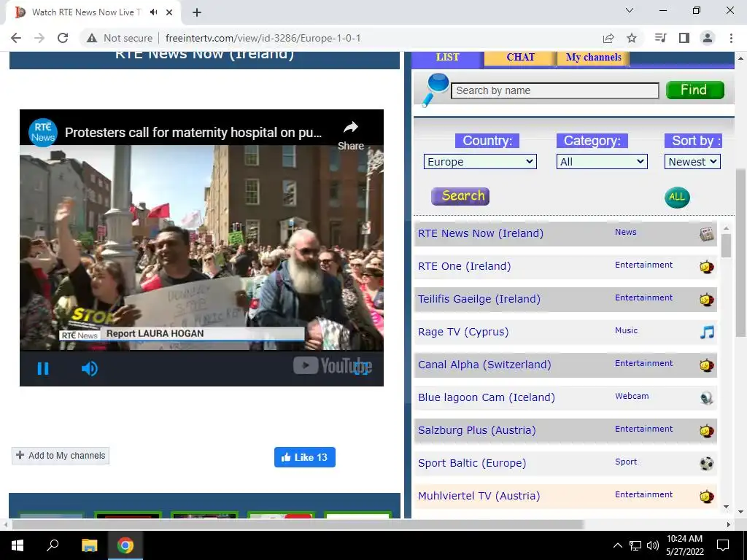
Task: Switch to the CHAT tab
Action: pos(520,57)
